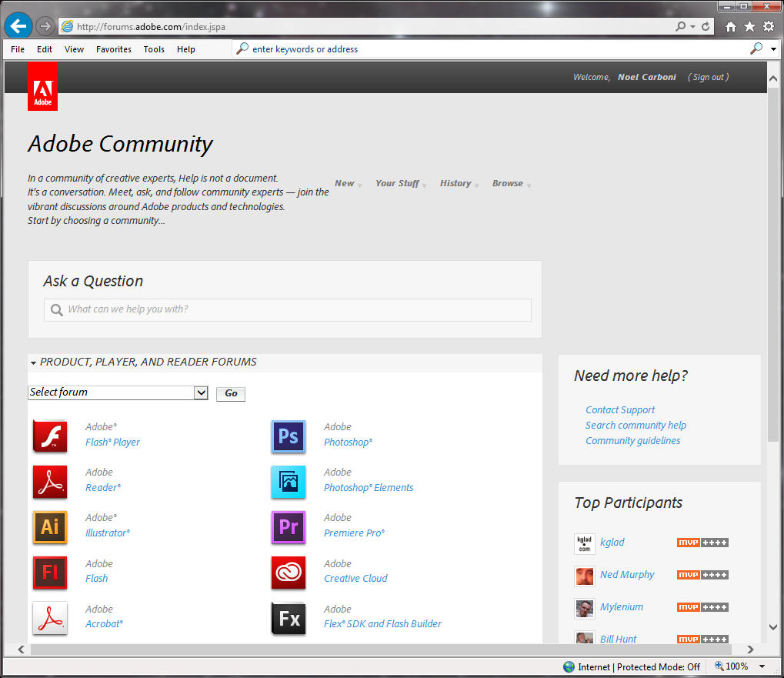The height and width of the screenshot is (678, 784).
Task: Click the Internet zone globe icon
Action: pos(569,666)
